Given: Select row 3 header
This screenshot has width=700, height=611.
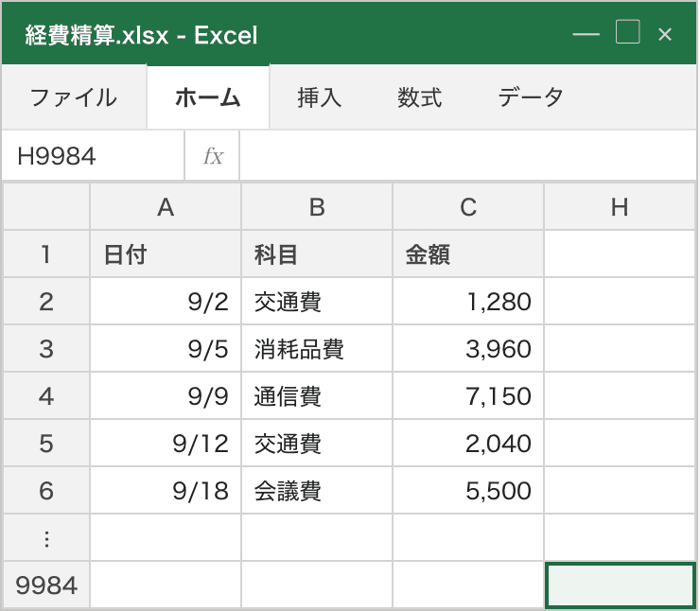Looking at the screenshot, I should [46, 349].
